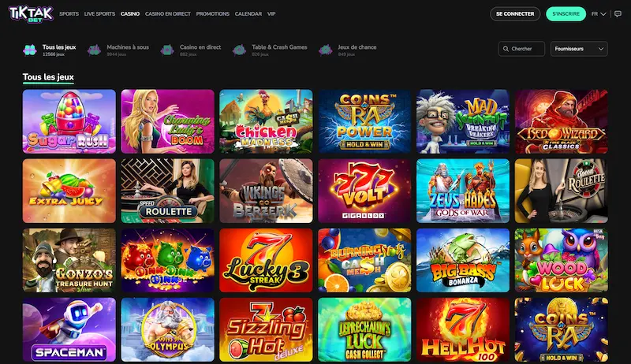The image size is (631, 364).
Task: Open the Calendar menu item
Action: [248, 13]
